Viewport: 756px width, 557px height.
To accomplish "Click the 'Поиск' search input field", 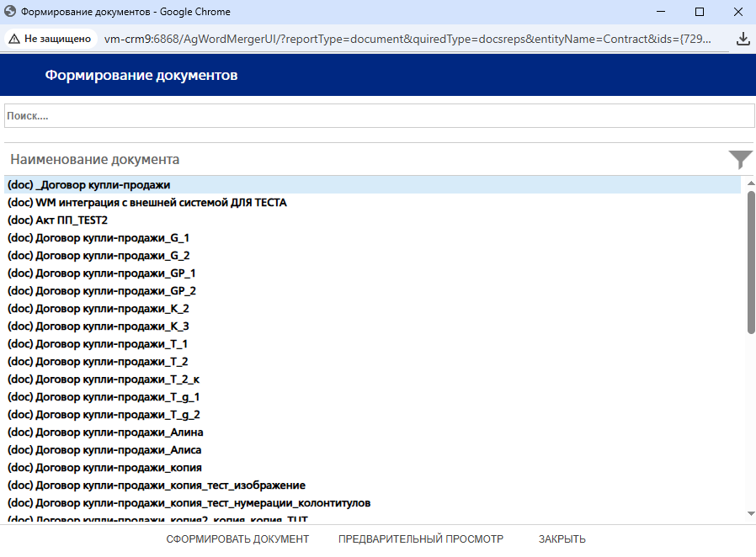I will [379, 116].
